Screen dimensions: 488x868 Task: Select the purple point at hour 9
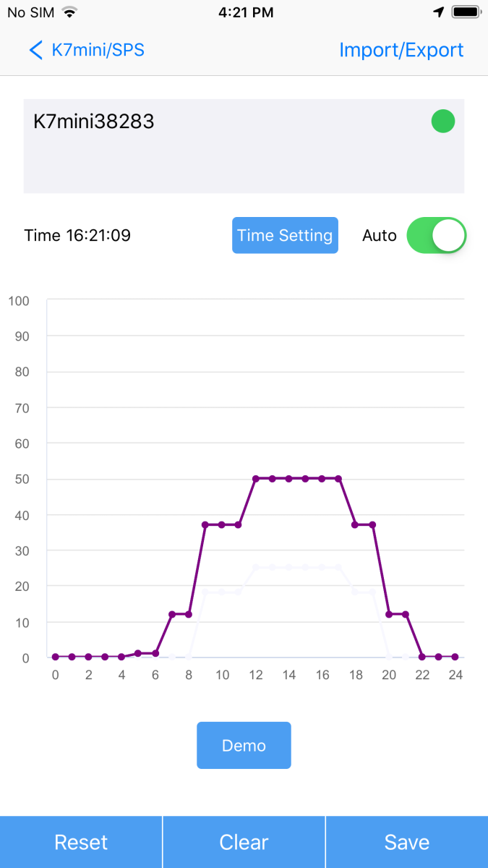pyautogui.click(x=205, y=524)
